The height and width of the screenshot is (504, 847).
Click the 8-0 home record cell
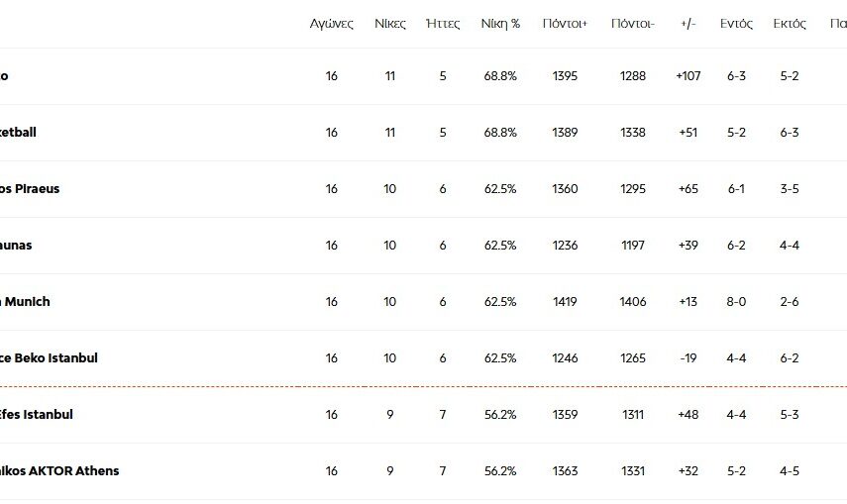[736, 302]
